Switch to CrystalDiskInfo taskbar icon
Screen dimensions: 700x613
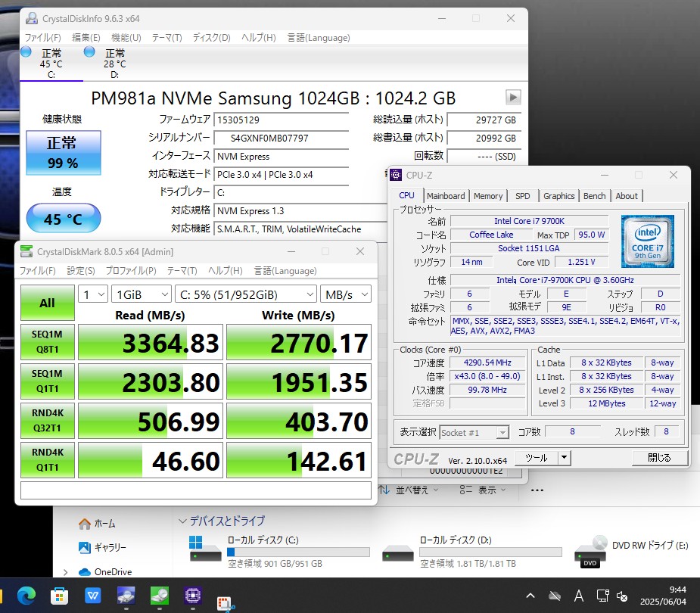(x=126, y=596)
